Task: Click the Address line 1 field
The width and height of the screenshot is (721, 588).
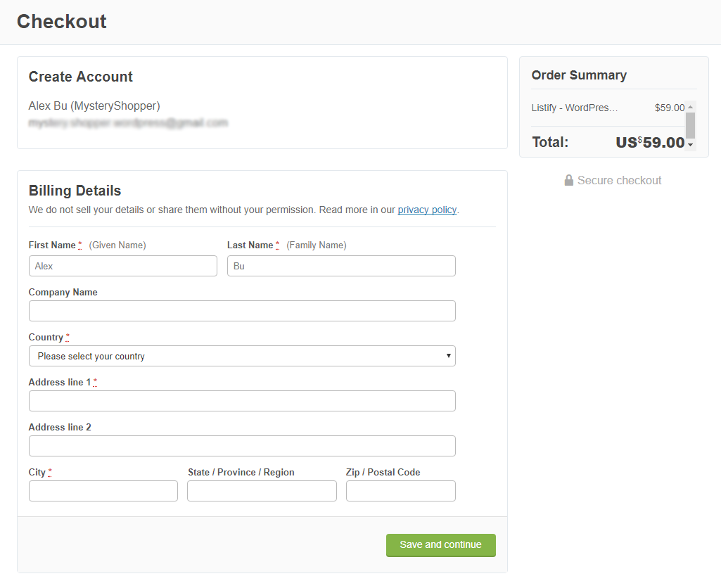Action: 242,401
